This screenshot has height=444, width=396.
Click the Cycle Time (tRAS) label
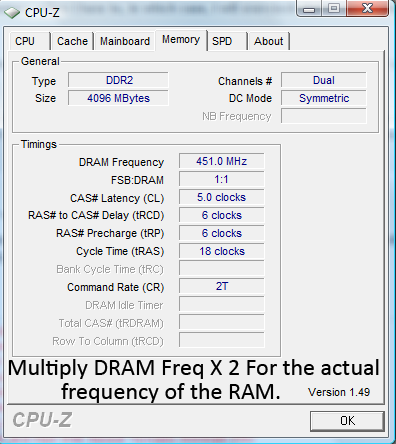120,252
